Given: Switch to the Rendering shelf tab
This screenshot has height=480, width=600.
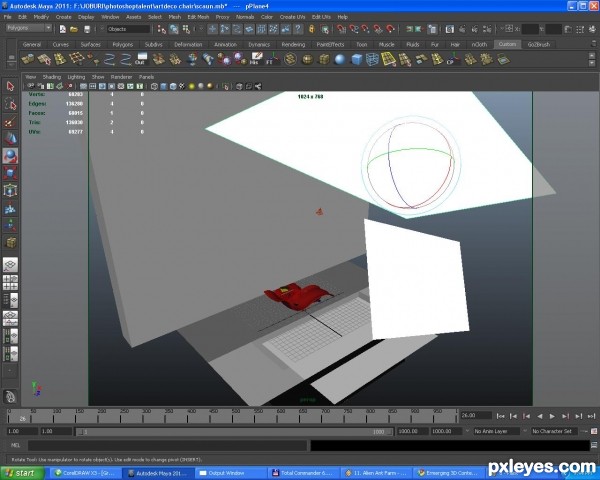Looking at the screenshot, I should click(x=293, y=44).
